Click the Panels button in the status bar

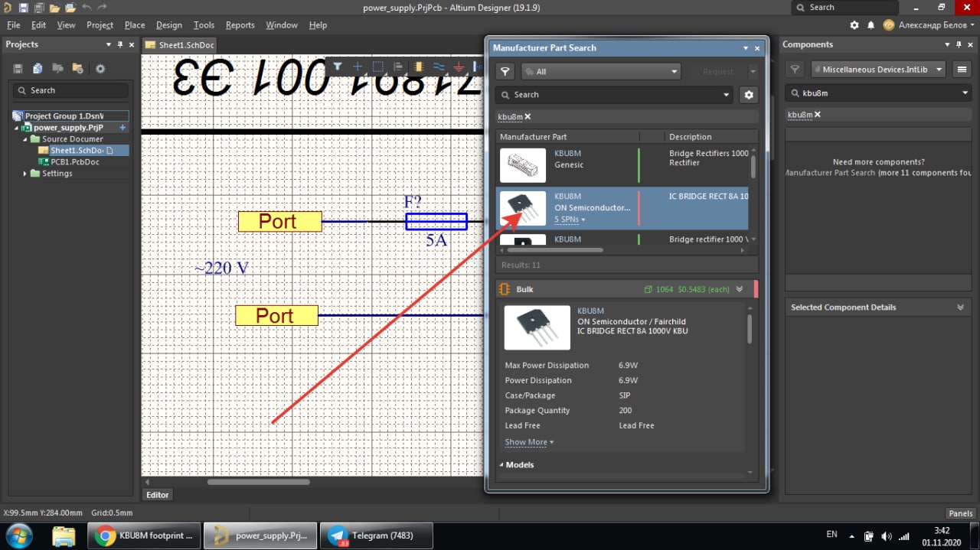pos(961,513)
